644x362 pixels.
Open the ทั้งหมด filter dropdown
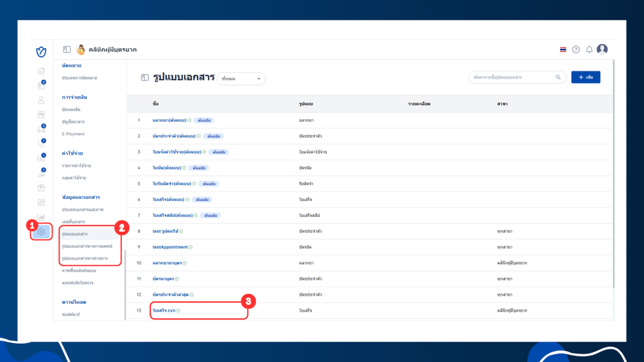coord(241,78)
